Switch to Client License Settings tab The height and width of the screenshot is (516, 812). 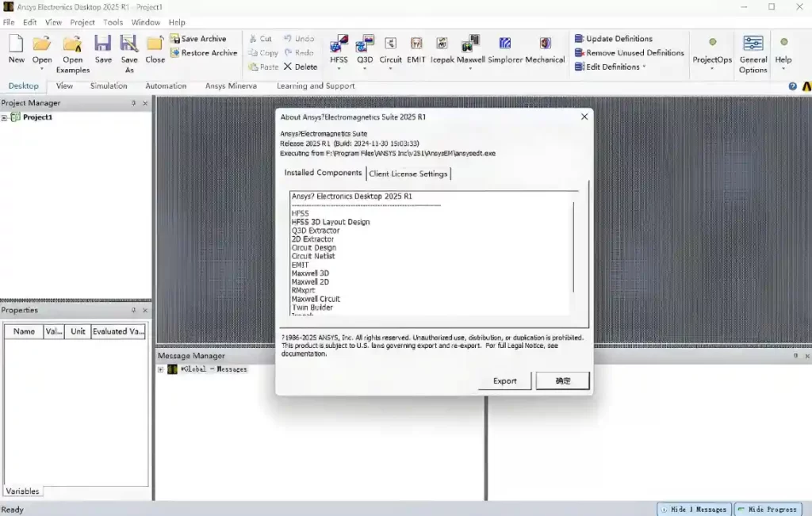pyautogui.click(x=408, y=174)
